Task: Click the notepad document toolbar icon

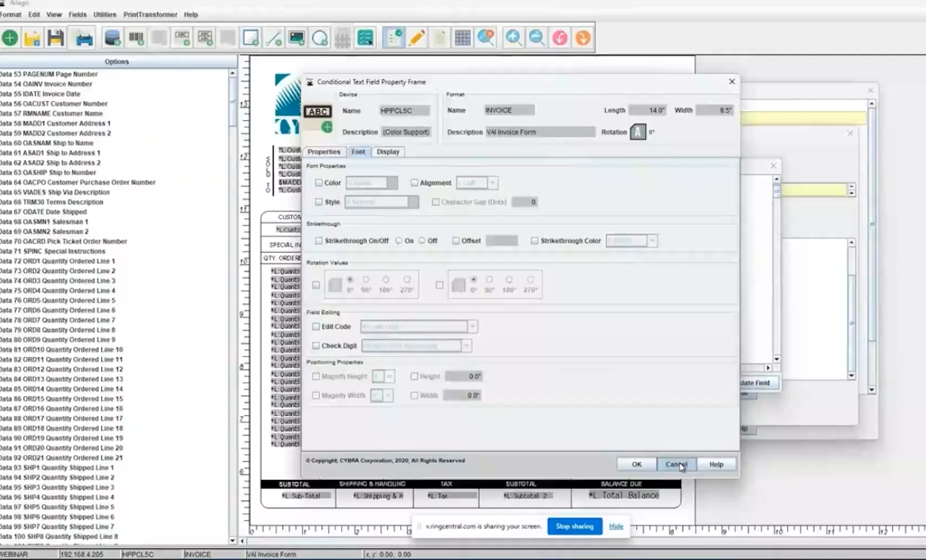Action: 439,38
